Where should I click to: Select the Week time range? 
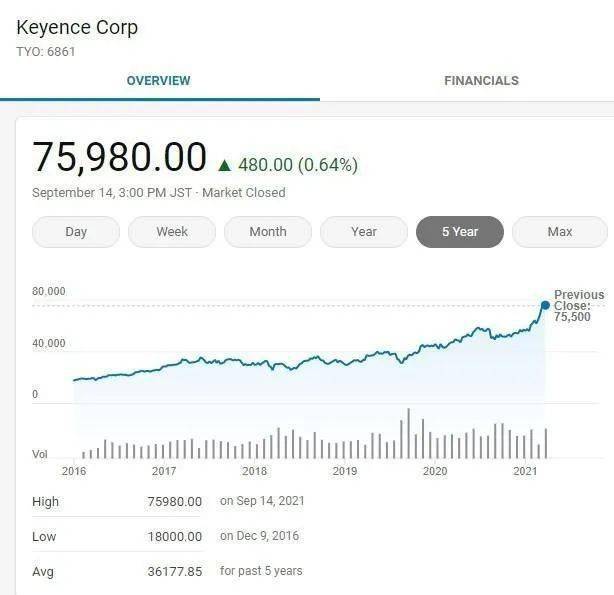pyautogui.click(x=172, y=232)
